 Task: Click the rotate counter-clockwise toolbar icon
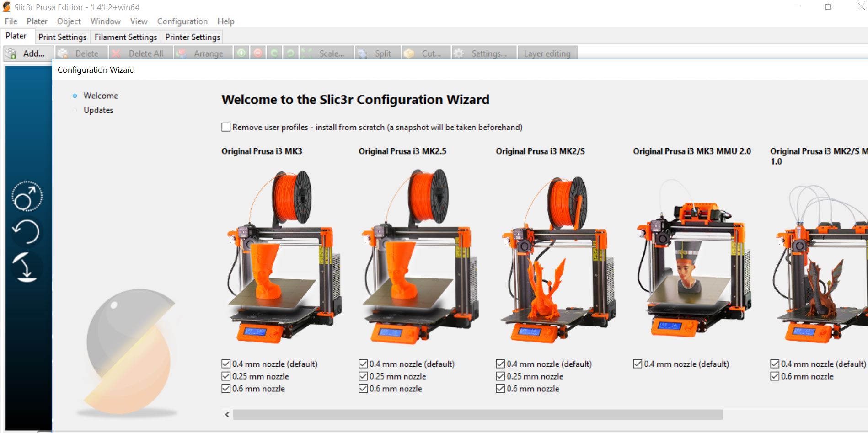point(274,53)
